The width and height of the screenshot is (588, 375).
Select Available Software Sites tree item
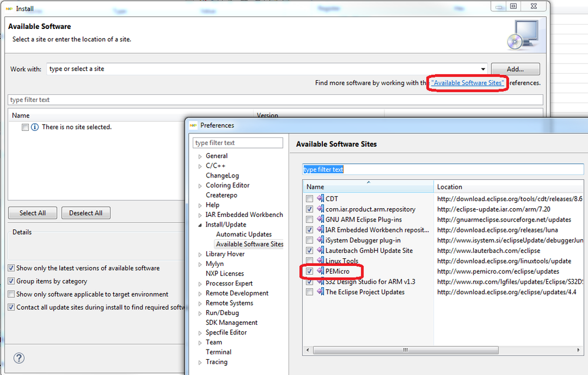(x=249, y=244)
